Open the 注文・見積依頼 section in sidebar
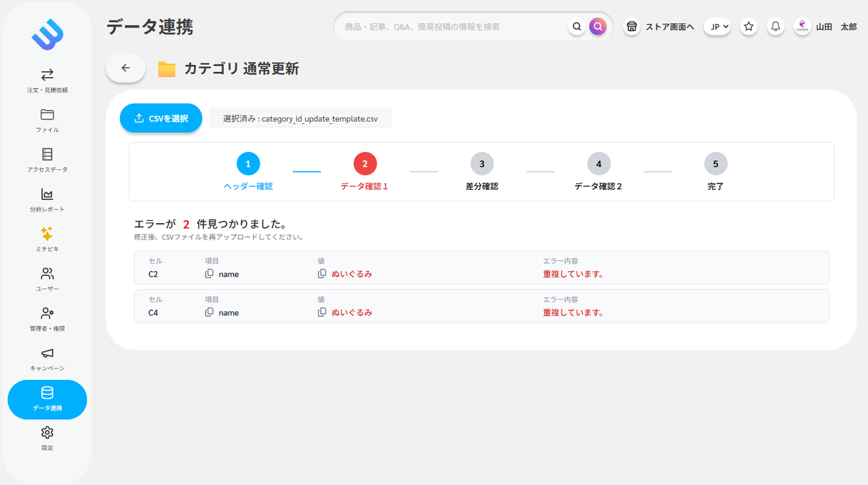This screenshot has width=868, height=485. 47,81
